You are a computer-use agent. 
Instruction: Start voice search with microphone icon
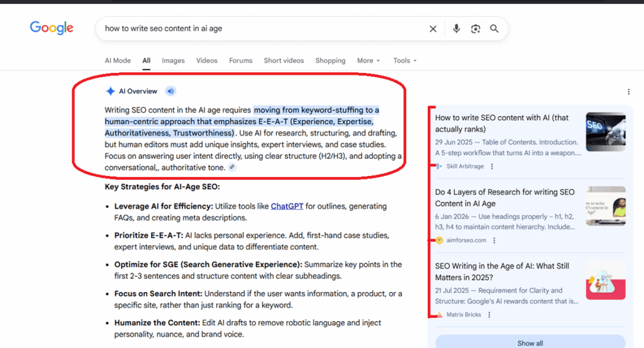(x=457, y=29)
